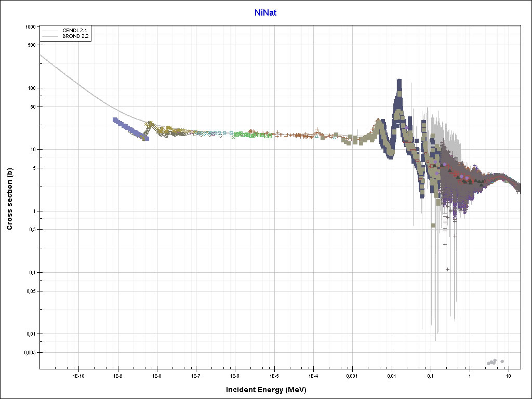
Task: Click the 1000 tick label on y-axis
Action: point(30,27)
